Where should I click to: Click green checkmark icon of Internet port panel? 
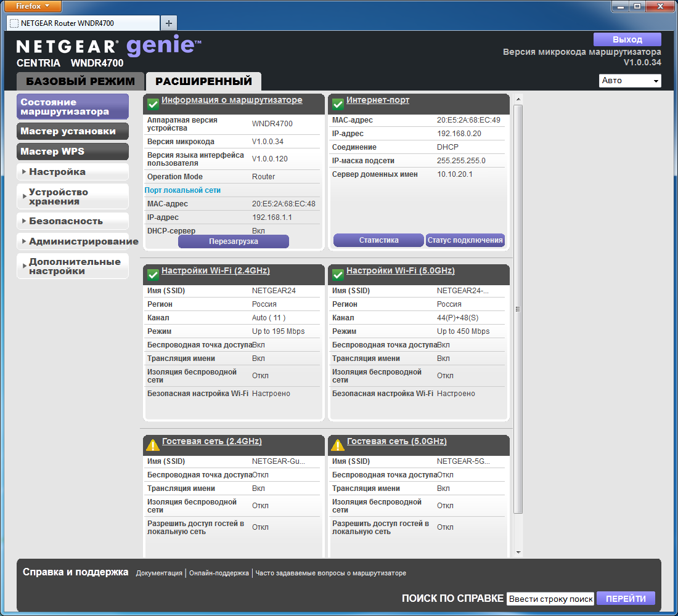[x=338, y=104]
